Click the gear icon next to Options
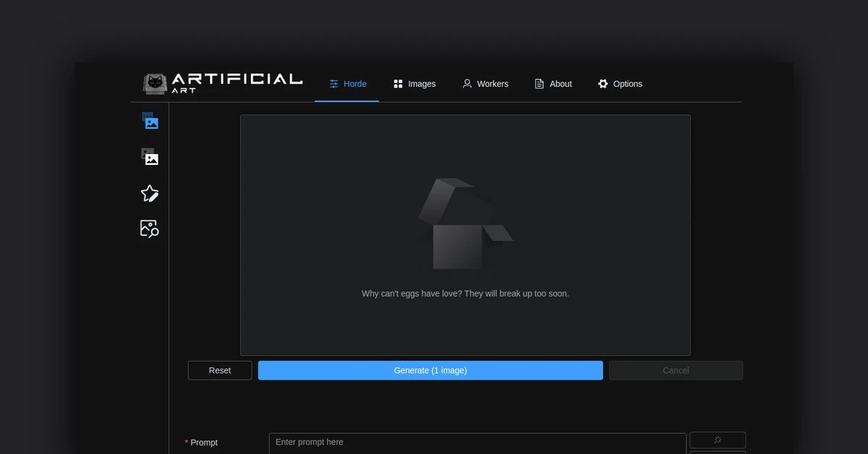The image size is (868, 454). pos(603,84)
